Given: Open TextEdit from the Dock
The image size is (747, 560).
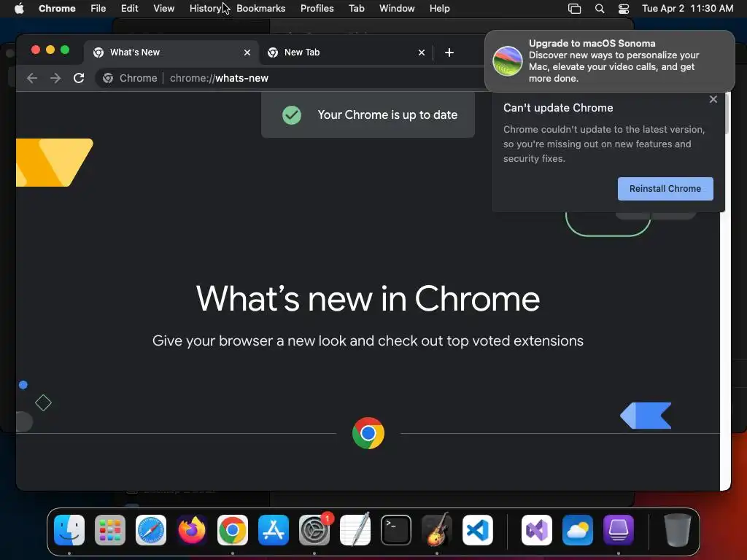Looking at the screenshot, I should [x=355, y=530].
